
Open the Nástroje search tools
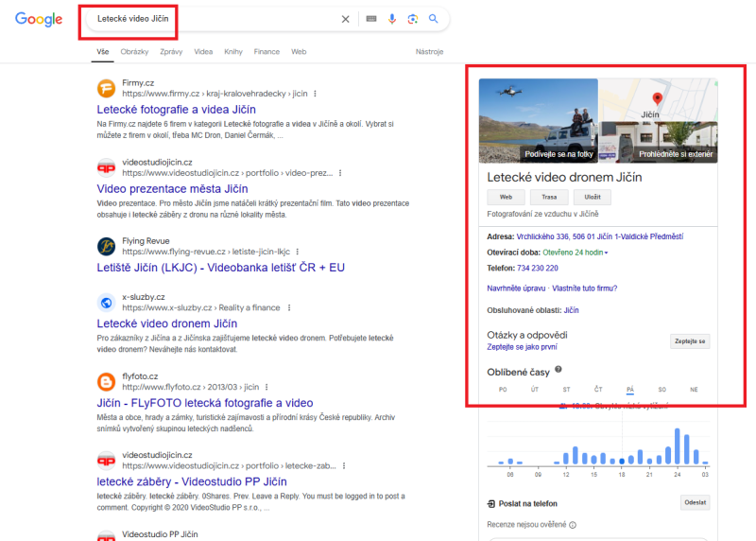[429, 52]
